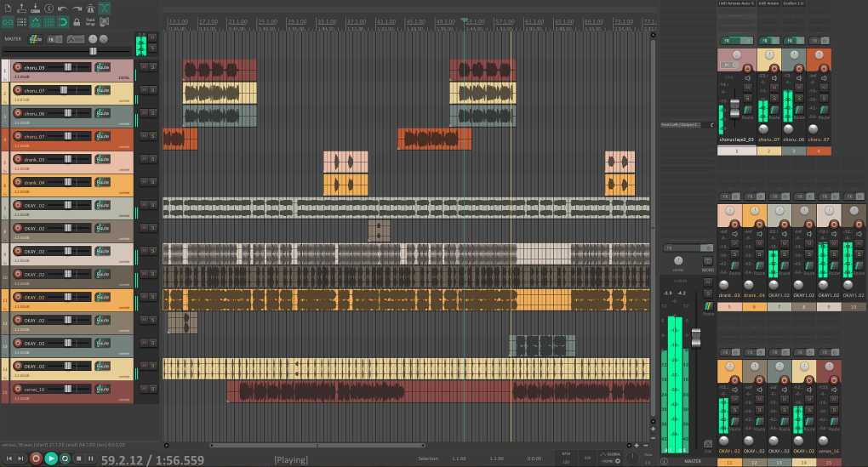Select track 4 choru..07 label

click(x=34, y=136)
